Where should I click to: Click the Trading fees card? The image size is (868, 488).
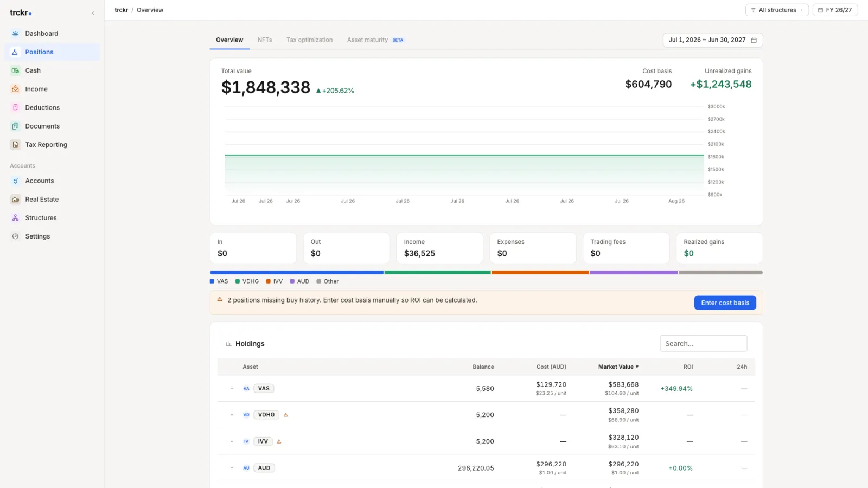coord(626,248)
